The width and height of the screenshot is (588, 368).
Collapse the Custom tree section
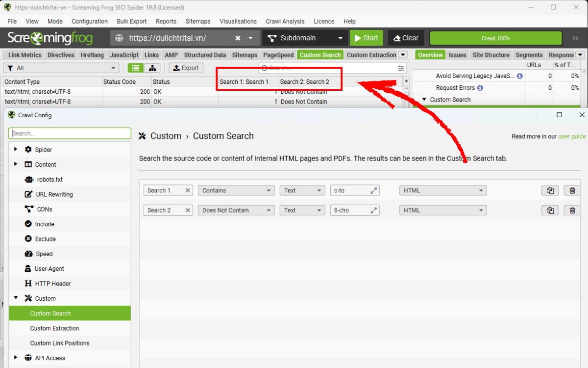(16, 298)
